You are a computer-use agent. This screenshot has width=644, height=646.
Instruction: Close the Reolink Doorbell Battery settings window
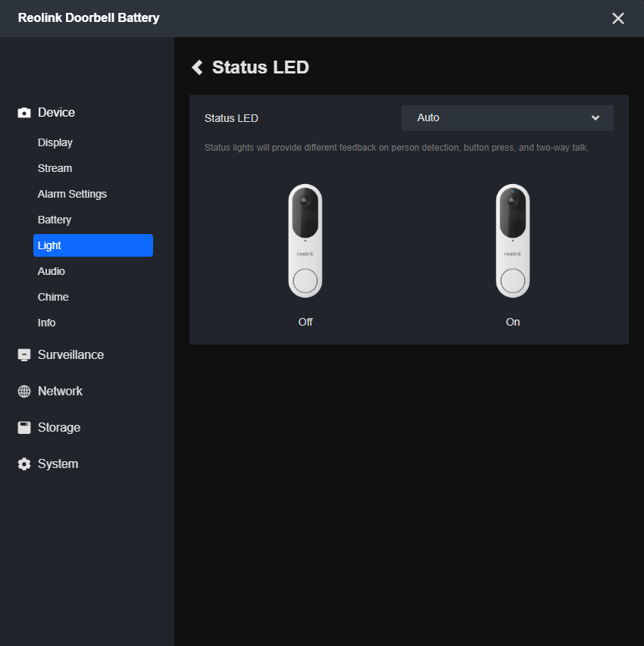click(618, 18)
